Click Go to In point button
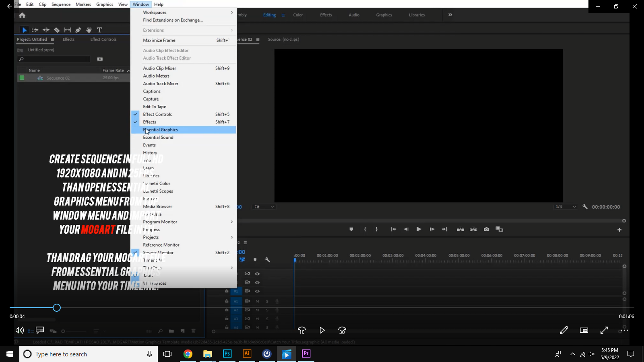Screen dimensions: 644x362 [393, 229]
